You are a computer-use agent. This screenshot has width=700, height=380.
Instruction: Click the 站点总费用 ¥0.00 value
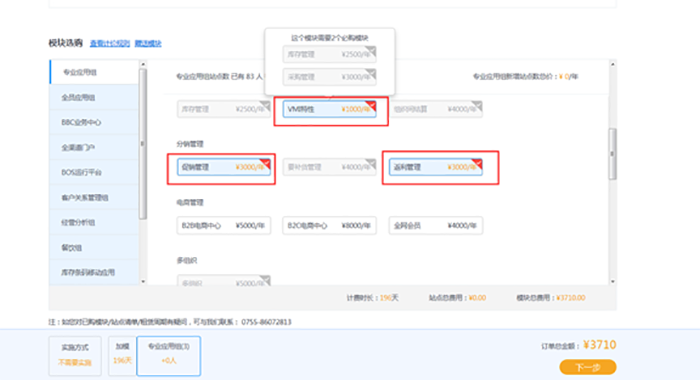click(477, 298)
